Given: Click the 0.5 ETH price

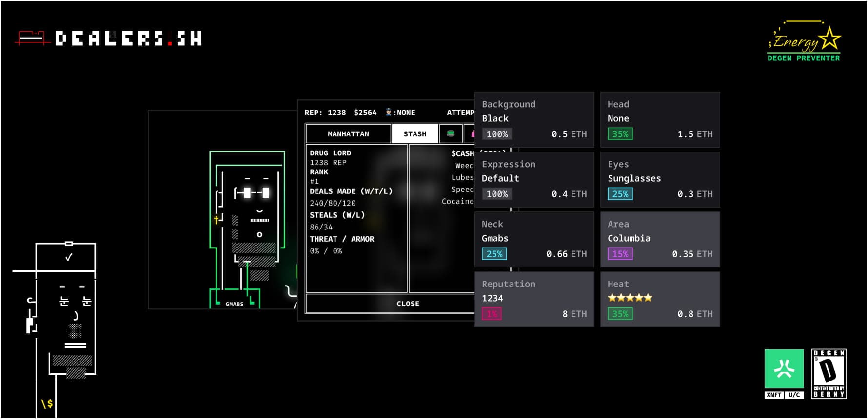Looking at the screenshot, I should pyautogui.click(x=569, y=134).
